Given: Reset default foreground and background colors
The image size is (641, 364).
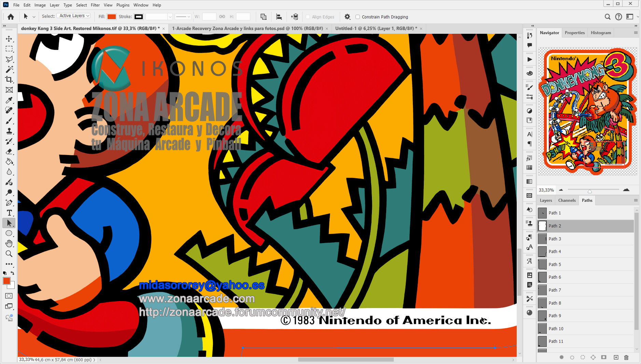Looking at the screenshot, I should [5, 273].
